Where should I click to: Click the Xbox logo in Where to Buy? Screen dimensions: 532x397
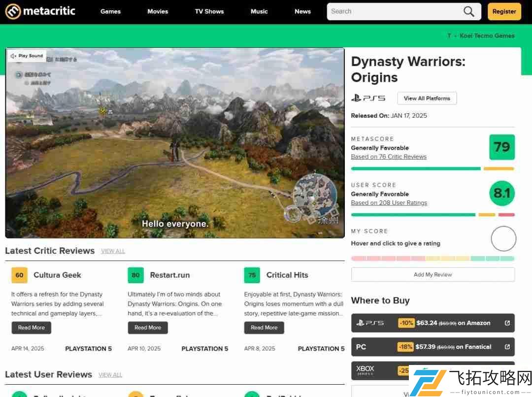click(365, 370)
